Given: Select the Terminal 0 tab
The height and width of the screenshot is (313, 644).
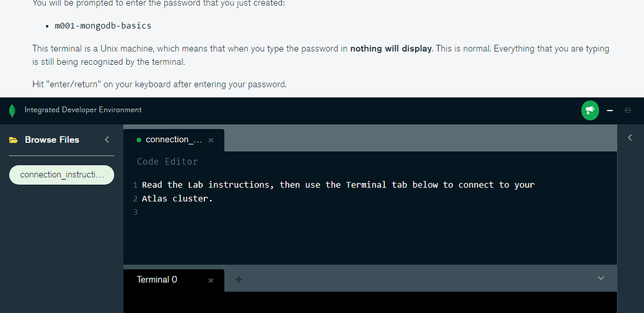Looking at the screenshot, I should (157, 280).
